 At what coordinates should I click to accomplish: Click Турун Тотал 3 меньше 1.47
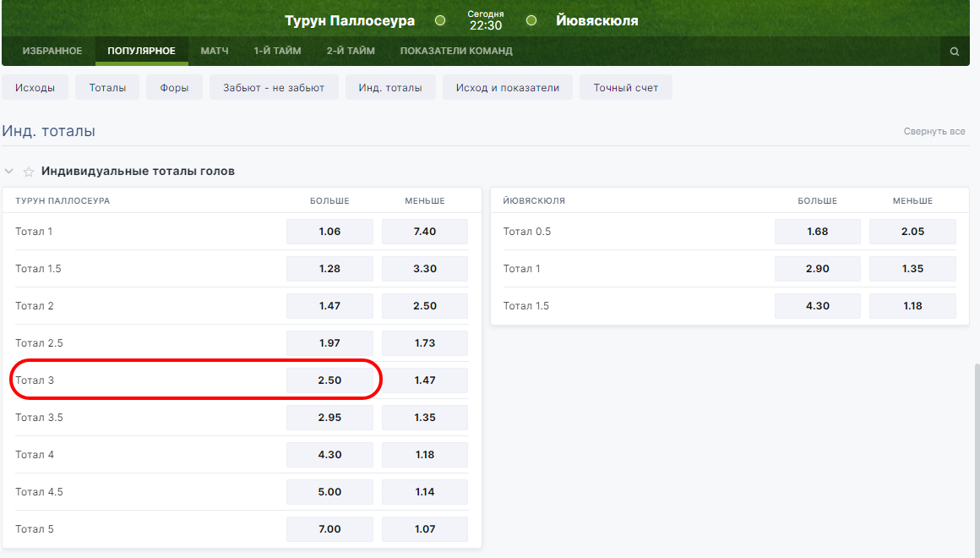tap(425, 380)
